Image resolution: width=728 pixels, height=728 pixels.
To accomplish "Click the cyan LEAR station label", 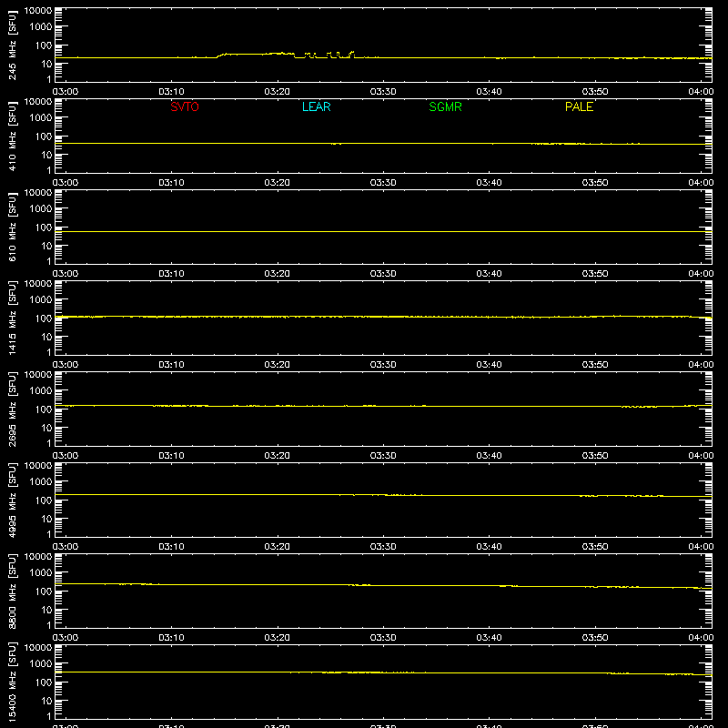I will (x=316, y=106).
